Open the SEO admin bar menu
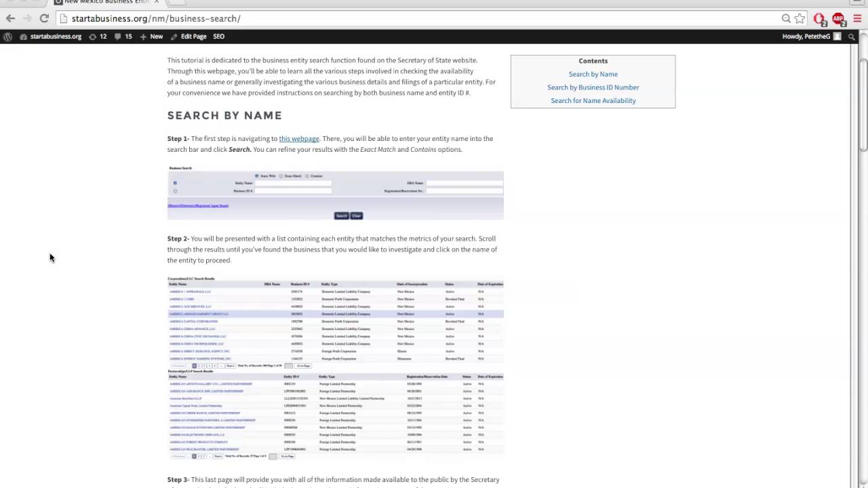 [218, 37]
